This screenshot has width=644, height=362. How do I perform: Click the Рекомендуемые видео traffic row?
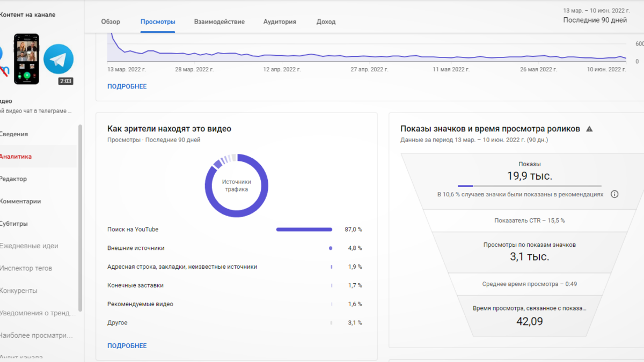(x=235, y=304)
